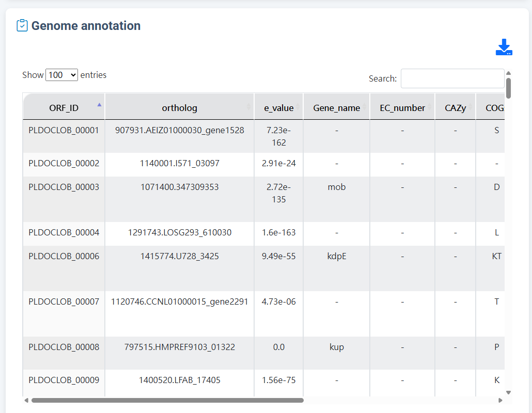This screenshot has width=532, height=413.
Task: Click the scroll down arrow beside table
Action: [508, 392]
